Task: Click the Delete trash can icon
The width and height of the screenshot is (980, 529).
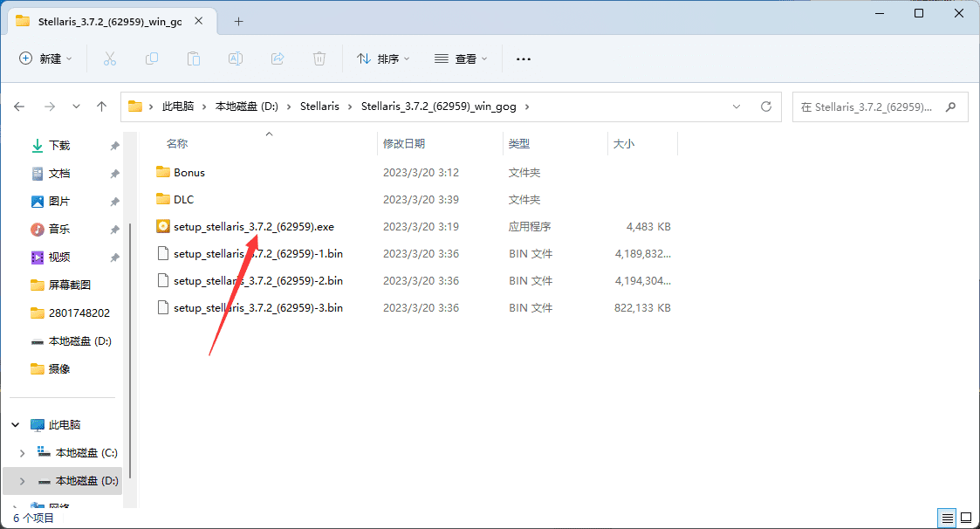Action: 319,58
